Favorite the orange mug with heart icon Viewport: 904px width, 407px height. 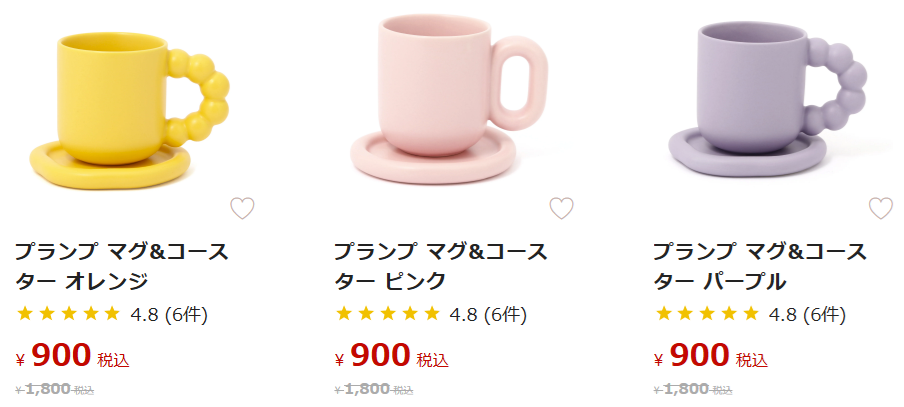tap(242, 208)
